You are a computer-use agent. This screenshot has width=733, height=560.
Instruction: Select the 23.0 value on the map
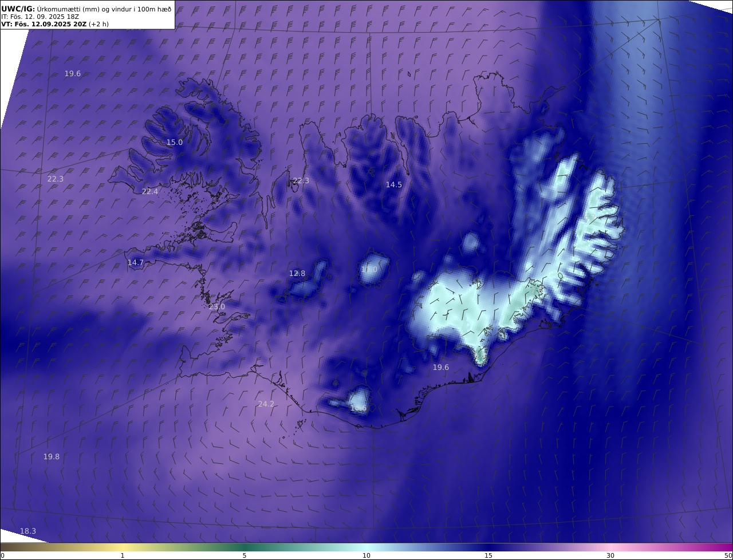coord(217,307)
